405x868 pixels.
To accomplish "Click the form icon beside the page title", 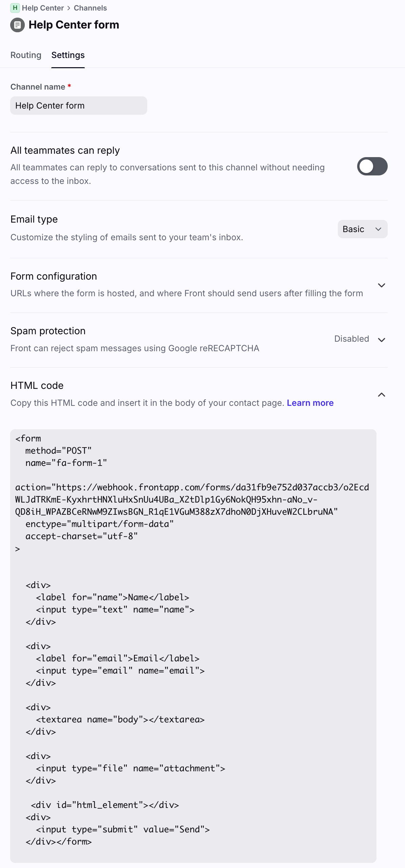I will 17,25.
